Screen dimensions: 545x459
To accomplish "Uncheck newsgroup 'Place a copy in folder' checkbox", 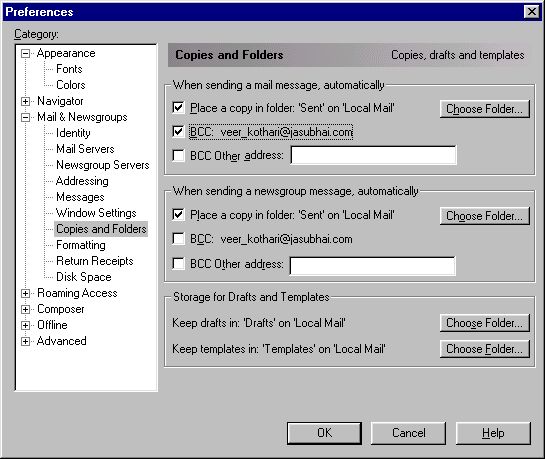I will coord(178,215).
